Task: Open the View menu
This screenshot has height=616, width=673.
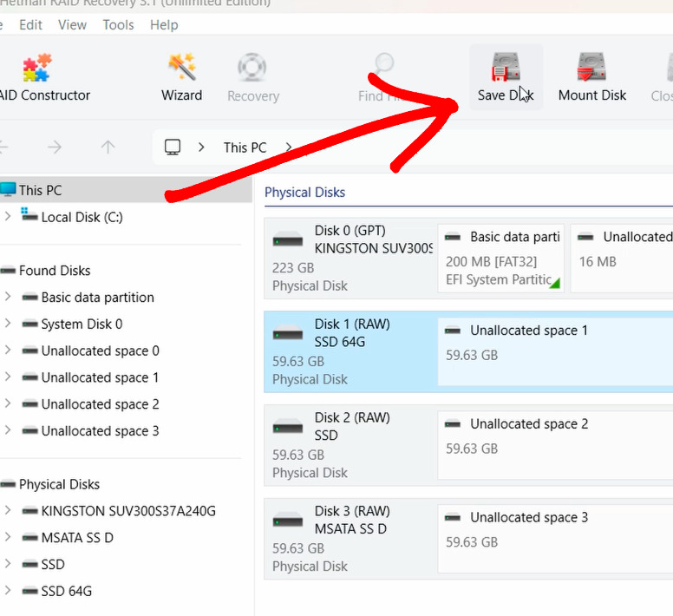Action: (72, 25)
